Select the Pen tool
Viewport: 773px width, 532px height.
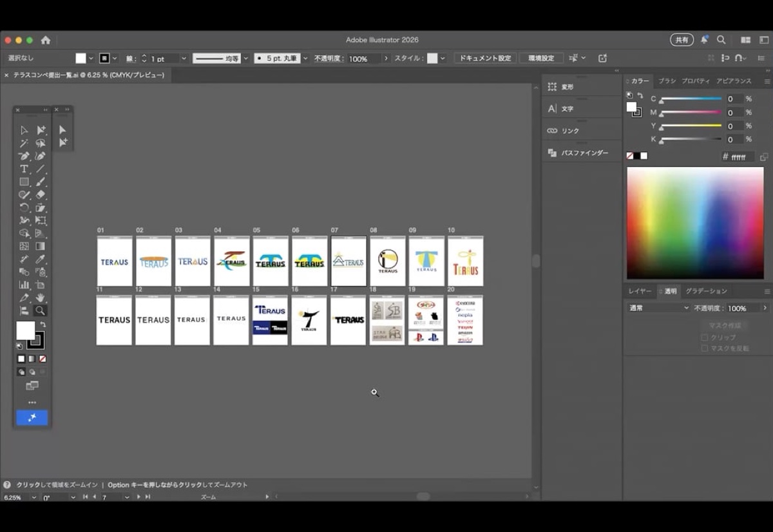(x=24, y=156)
